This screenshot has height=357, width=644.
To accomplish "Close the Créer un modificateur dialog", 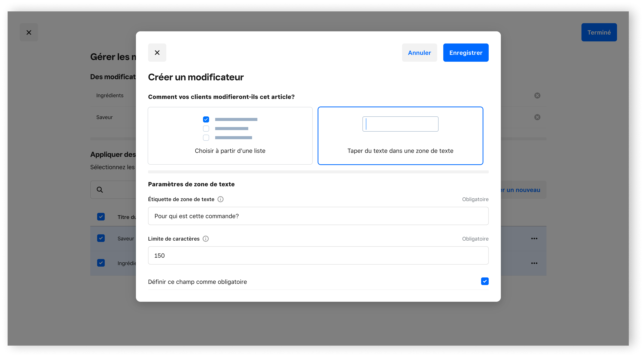I will (x=157, y=53).
